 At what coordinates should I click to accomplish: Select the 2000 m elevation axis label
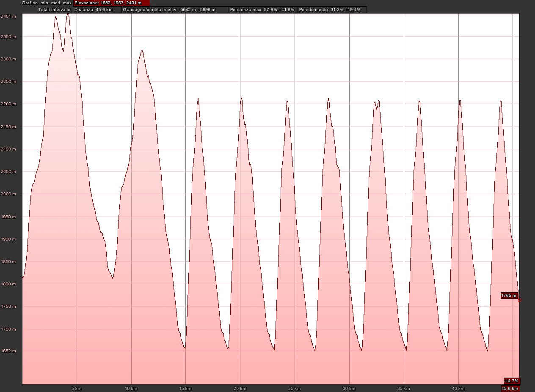pos(8,194)
